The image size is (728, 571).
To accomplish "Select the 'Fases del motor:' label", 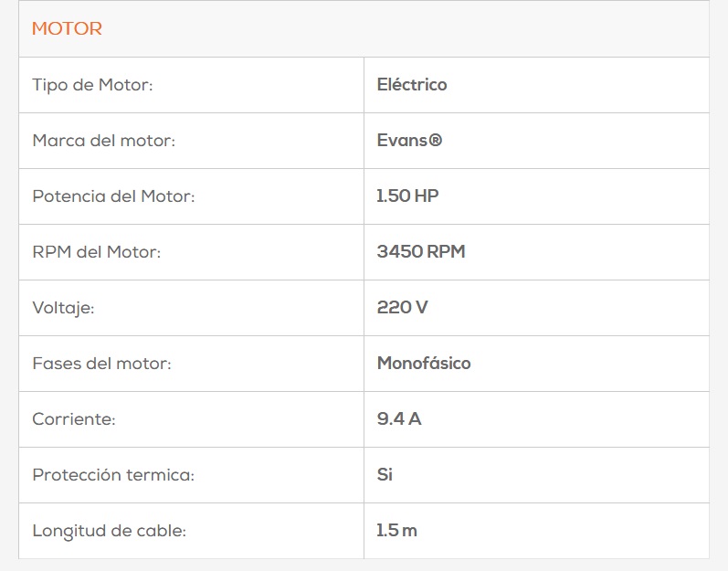I will (101, 364).
